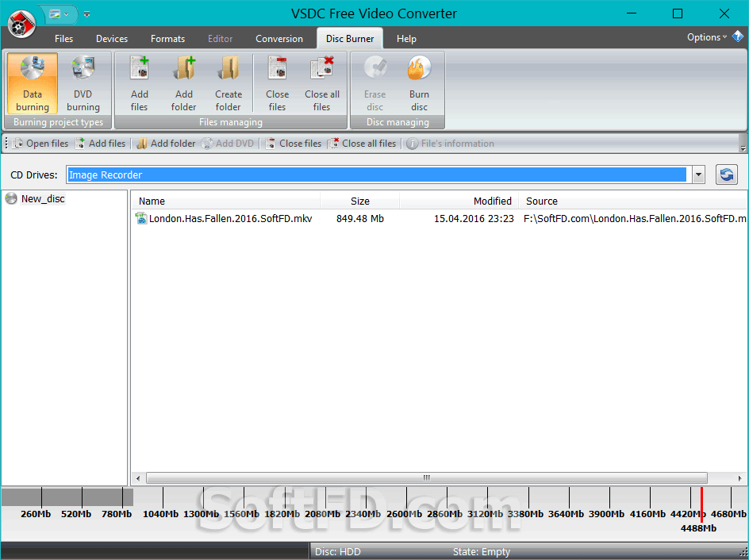Click the help diamond icon beside Options
The width and height of the screenshot is (749, 560).
[738, 36]
